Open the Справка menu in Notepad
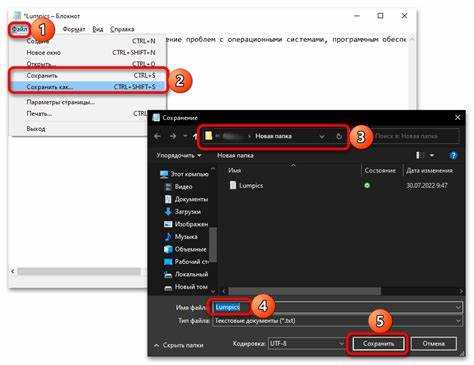The width and height of the screenshot is (474, 365). tap(122, 29)
